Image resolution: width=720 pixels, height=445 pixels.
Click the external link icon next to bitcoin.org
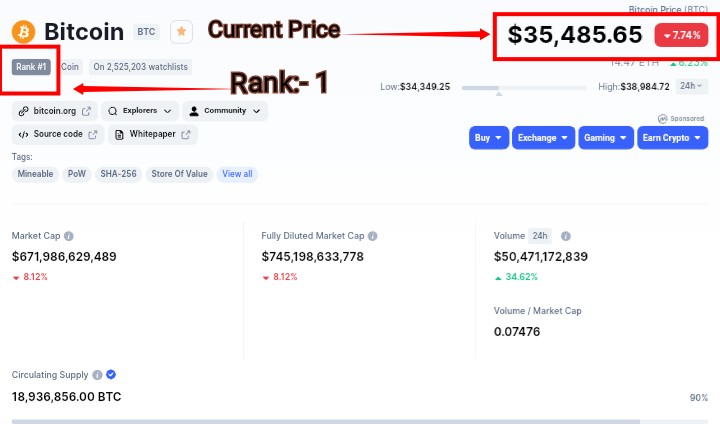pos(86,111)
